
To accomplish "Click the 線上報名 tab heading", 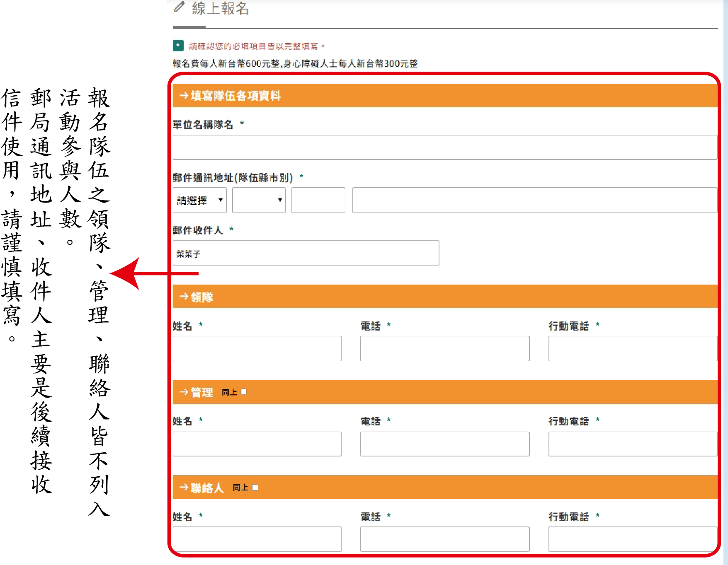I will (220, 8).
